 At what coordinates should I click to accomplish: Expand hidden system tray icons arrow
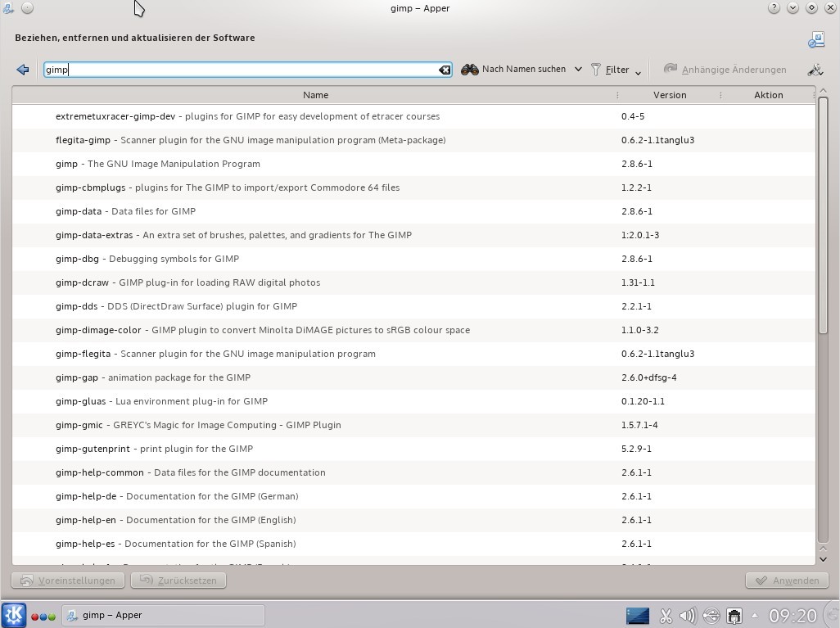(754, 615)
